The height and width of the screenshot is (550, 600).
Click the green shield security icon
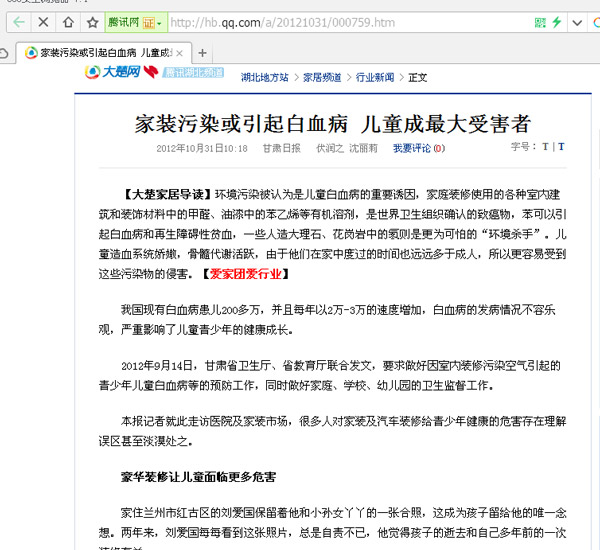(x=541, y=21)
